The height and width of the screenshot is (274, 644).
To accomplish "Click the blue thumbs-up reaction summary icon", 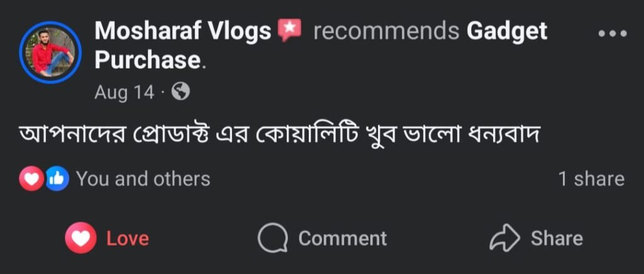I will [x=57, y=179].
